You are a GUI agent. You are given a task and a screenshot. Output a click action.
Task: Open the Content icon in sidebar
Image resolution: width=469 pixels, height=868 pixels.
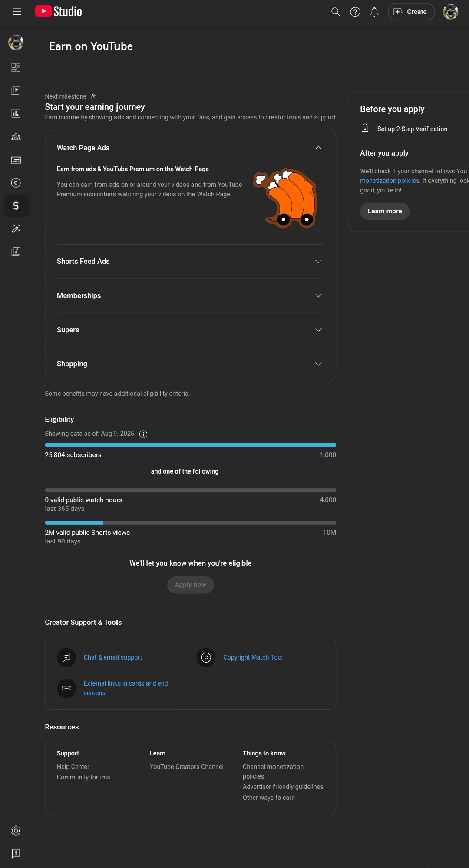(x=16, y=90)
